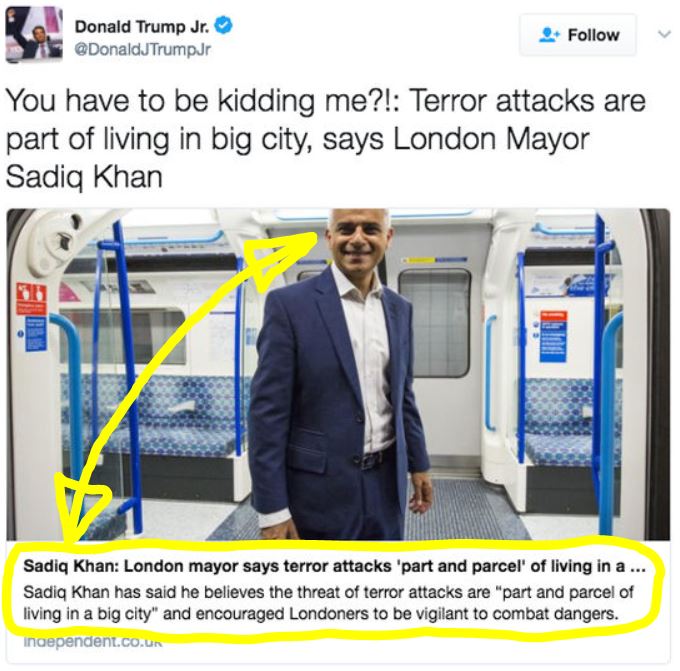680x671 pixels.
Task: Click the red emergency sign on left
Action: (x=31, y=299)
